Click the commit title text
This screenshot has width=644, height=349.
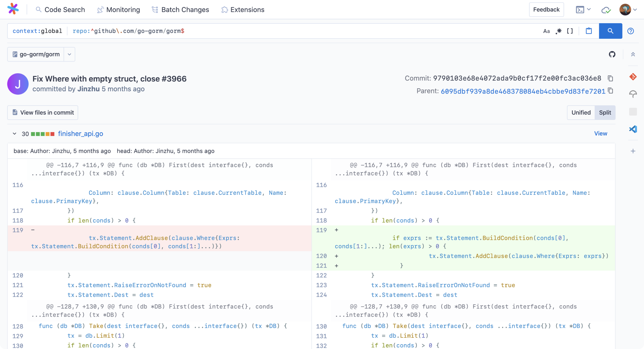pyautogui.click(x=109, y=79)
